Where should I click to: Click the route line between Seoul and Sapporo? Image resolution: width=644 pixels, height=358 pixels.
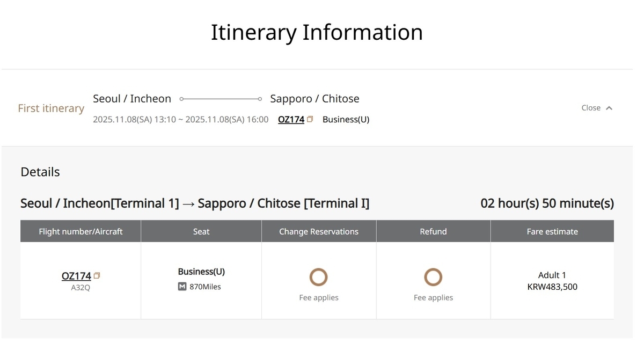(221, 99)
